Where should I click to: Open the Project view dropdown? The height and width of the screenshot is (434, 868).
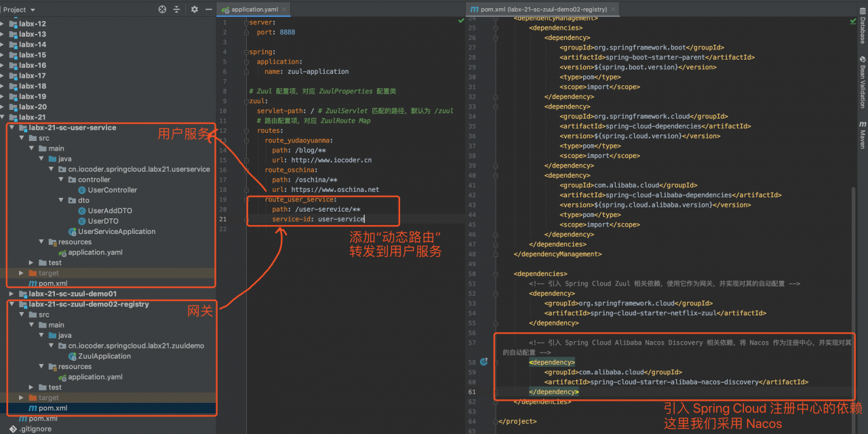click(x=20, y=9)
